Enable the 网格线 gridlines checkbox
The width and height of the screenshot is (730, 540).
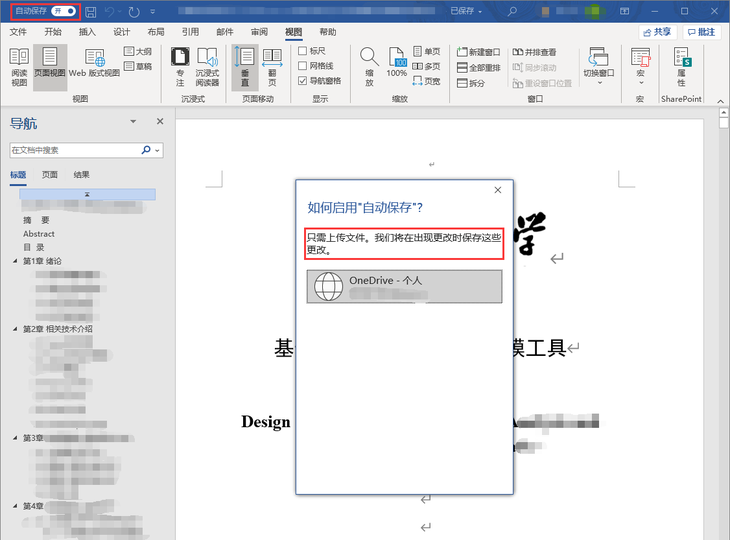[x=303, y=66]
